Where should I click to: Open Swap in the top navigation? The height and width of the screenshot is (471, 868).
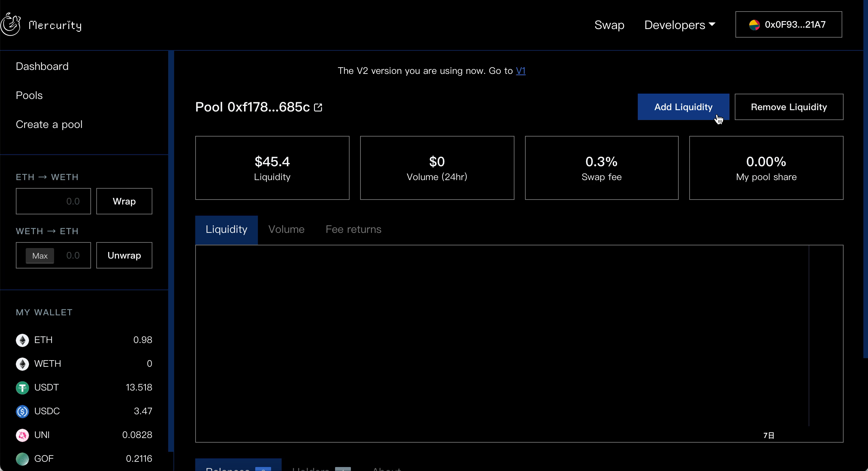click(609, 25)
